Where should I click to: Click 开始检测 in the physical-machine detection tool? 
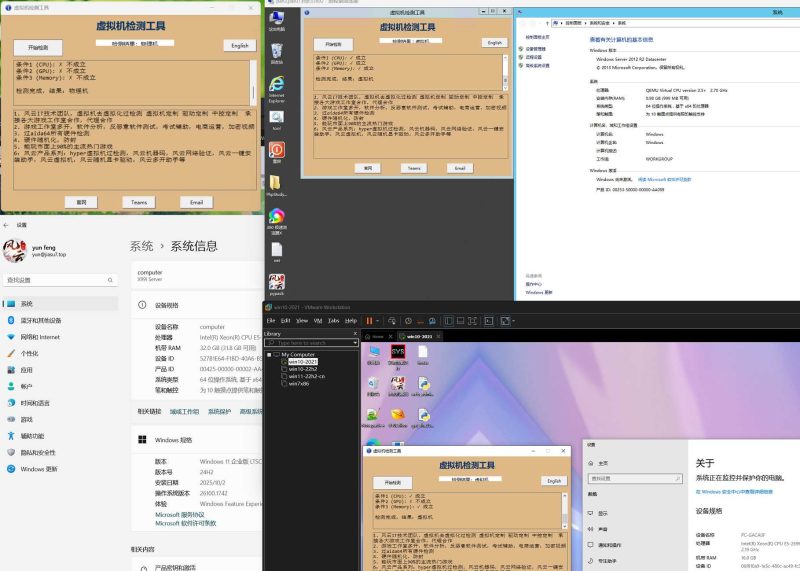(38, 47)
